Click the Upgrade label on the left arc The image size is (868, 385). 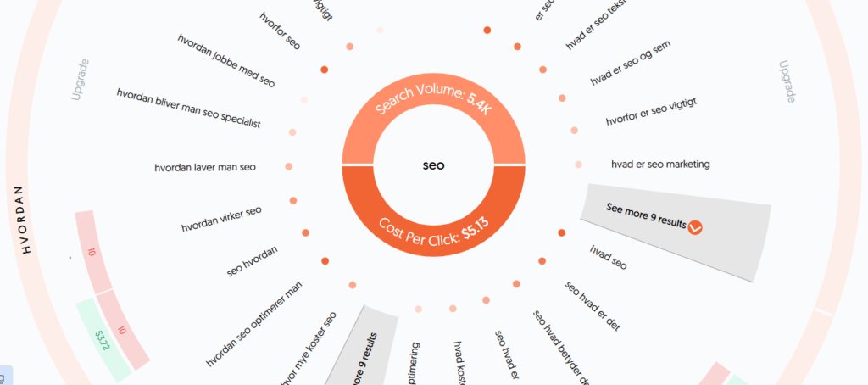point(80,79)
